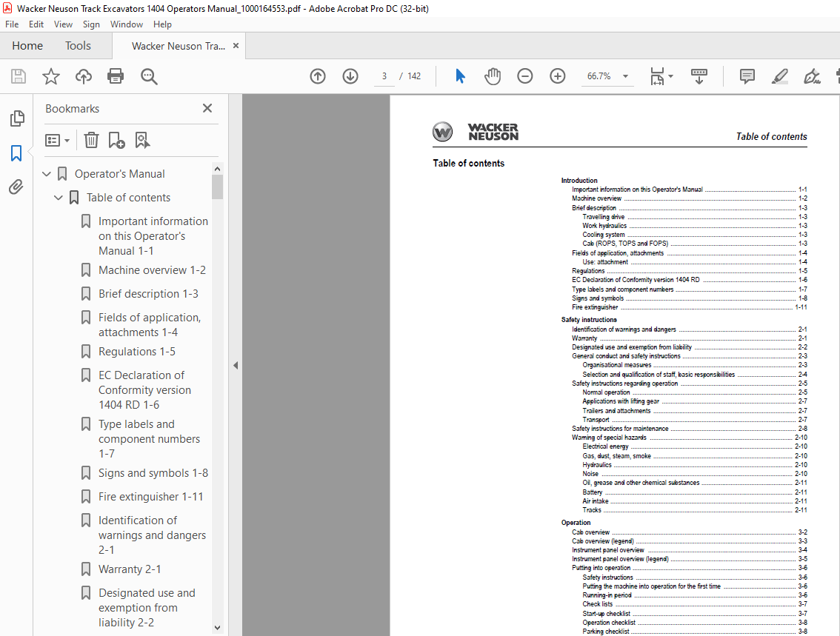Go to next page arrow
This screenshot has height=636, width=840.
click(350, 76)
